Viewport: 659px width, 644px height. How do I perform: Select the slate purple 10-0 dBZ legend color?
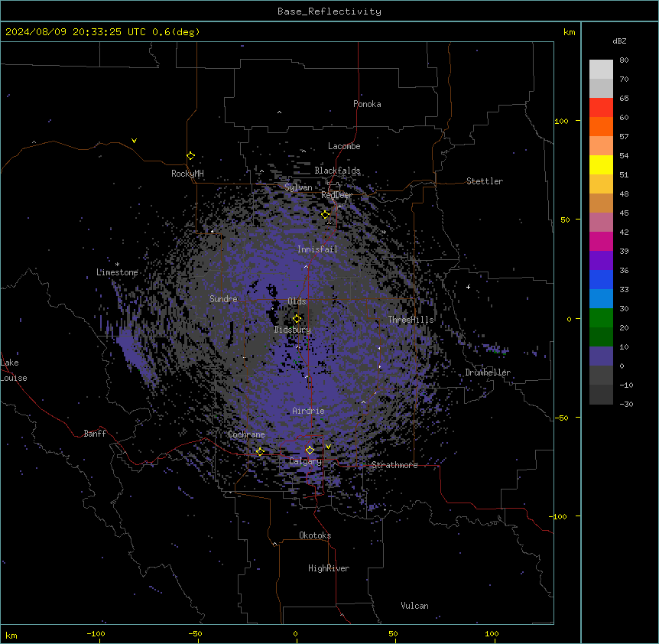(x=601, y=356)
